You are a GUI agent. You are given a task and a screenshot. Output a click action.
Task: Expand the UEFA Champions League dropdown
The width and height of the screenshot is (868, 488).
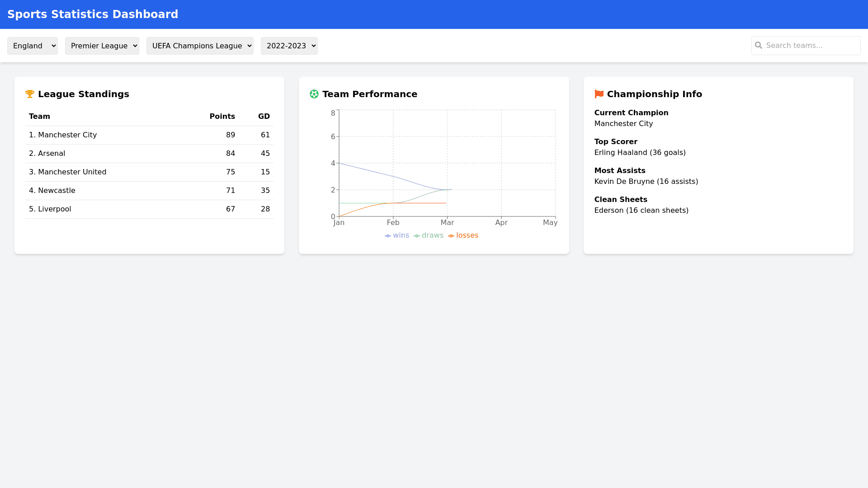[x=200, y=46]
